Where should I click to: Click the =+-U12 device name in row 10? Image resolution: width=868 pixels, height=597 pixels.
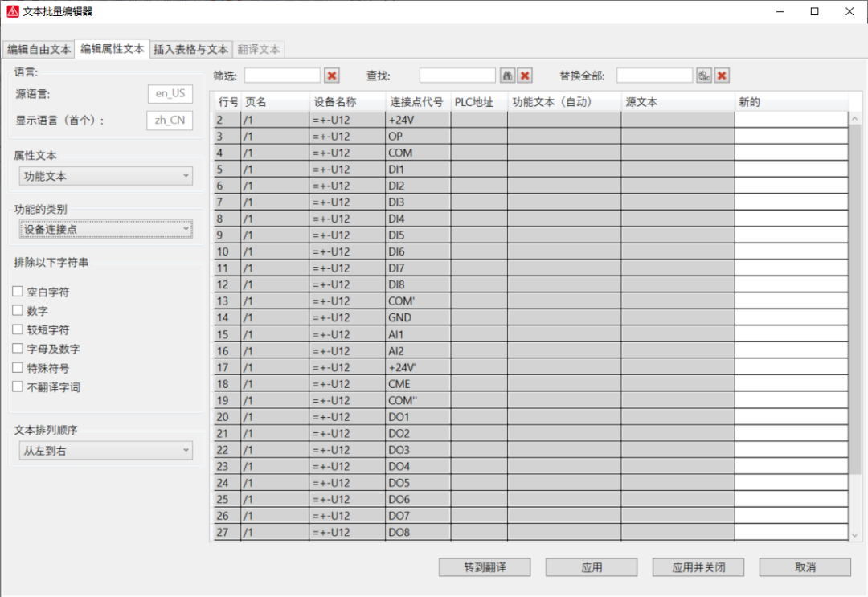[347, 251]
